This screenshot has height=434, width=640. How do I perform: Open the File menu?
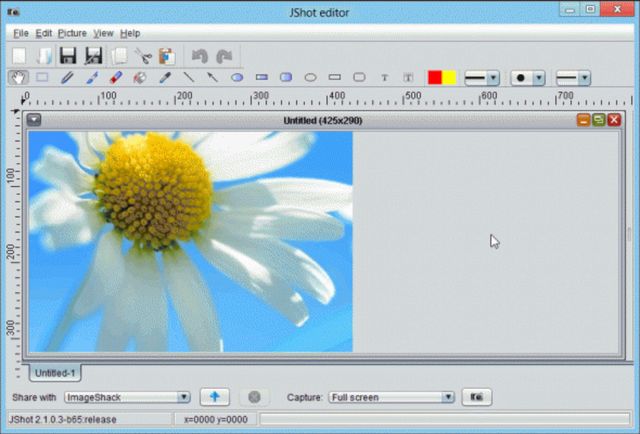[x=21, y=33]
